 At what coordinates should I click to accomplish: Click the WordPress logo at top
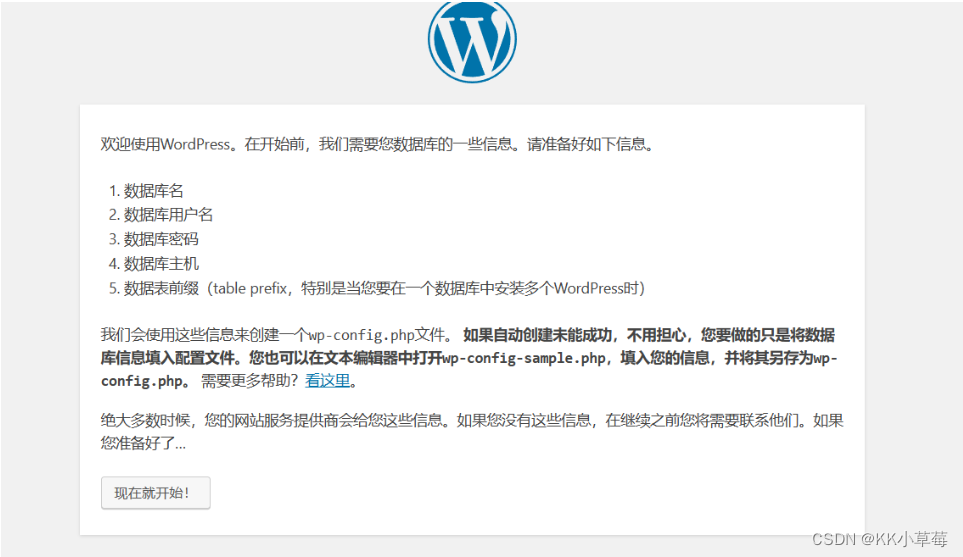[x=472, y=40]
